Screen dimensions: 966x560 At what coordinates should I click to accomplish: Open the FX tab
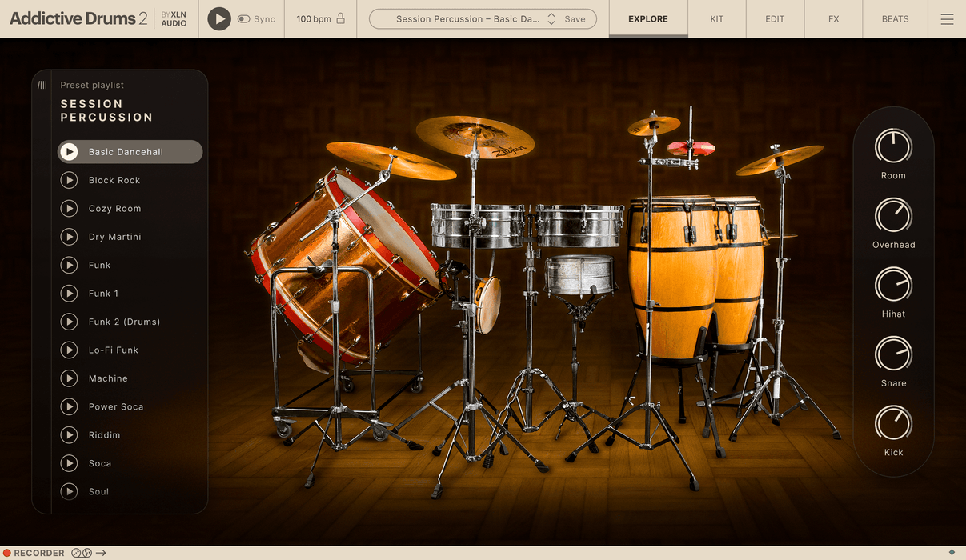coord(833,19)
